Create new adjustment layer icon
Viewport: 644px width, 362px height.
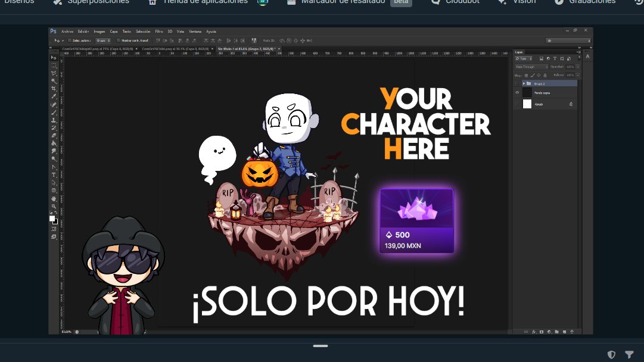pos(549,332)
